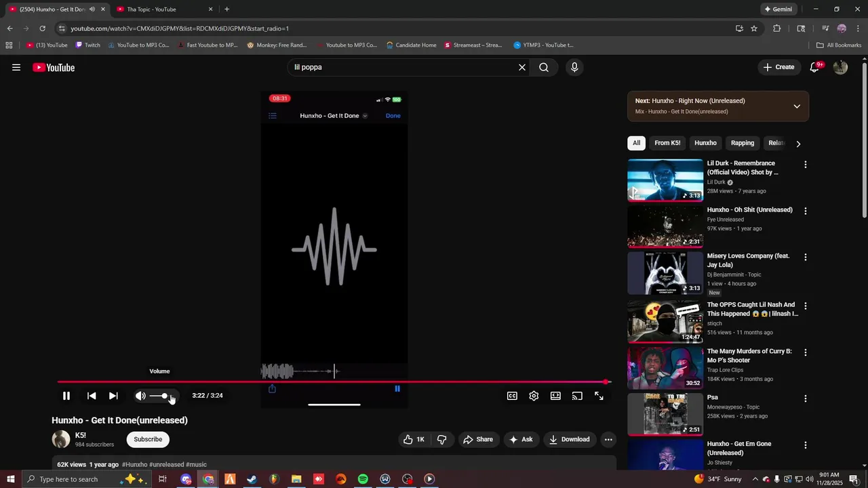Open All Bookmarks folder
This screenshot has height=488, width=868.
pos(839,45)
